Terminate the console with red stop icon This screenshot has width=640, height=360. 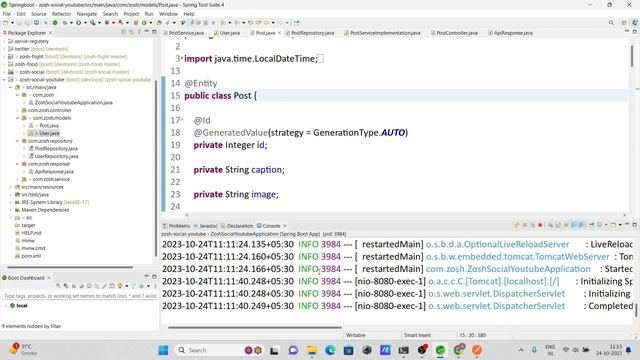(540, 225)
